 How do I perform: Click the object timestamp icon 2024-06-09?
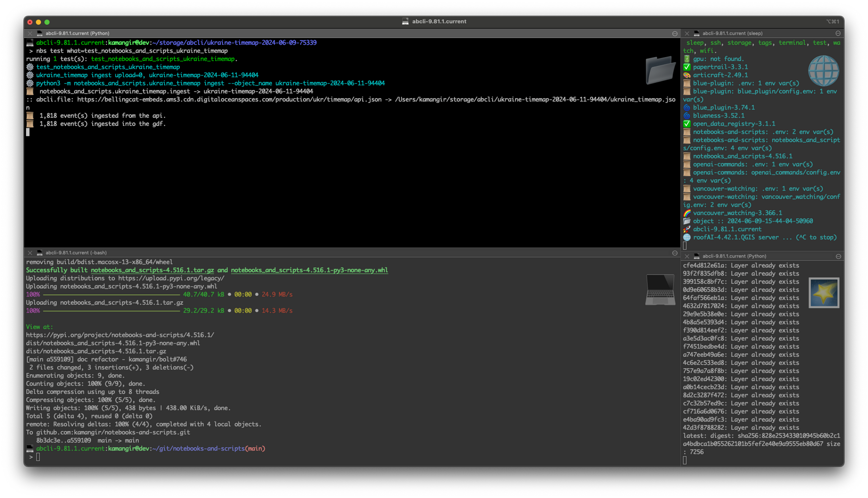(686, 221)
